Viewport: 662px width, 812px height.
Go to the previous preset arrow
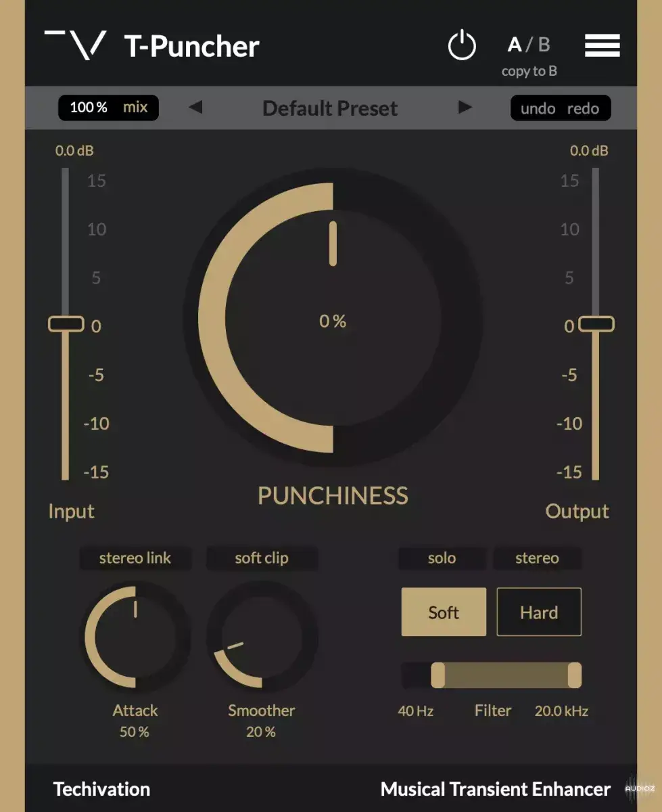pos(195,107)
